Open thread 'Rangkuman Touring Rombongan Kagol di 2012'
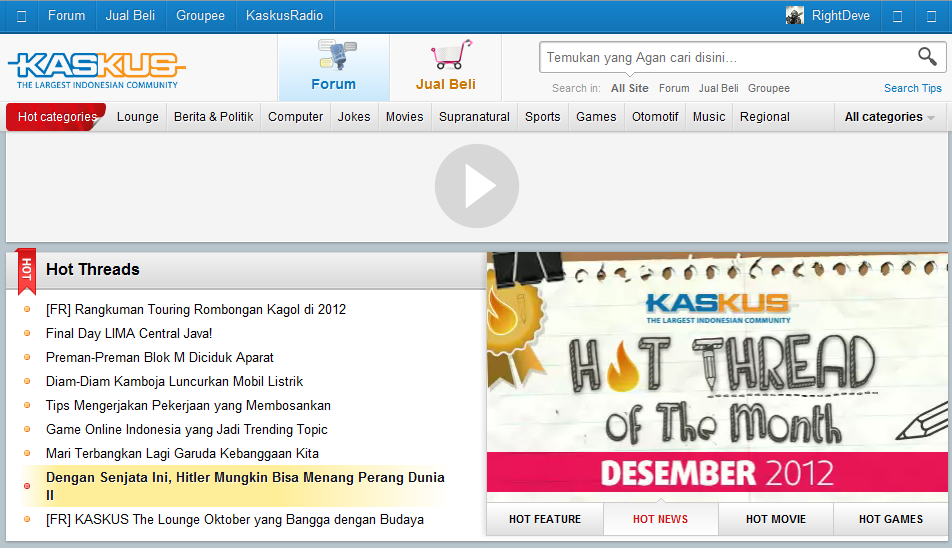 (x=196, y=310)
